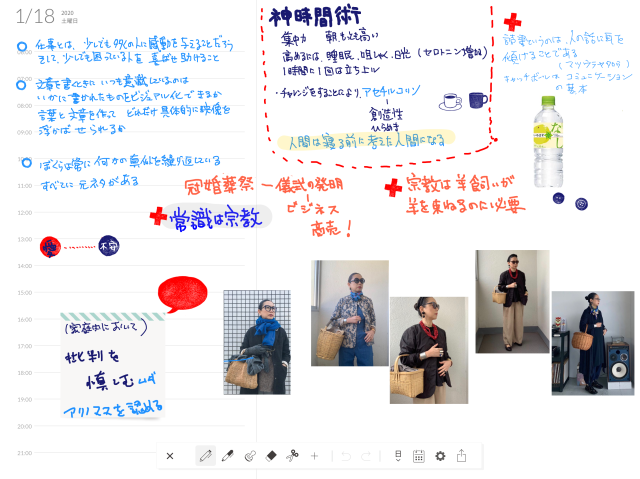640x479 pixels.
Task: Tap the blue circle bullet near 07:00
Action: [21, 85]
